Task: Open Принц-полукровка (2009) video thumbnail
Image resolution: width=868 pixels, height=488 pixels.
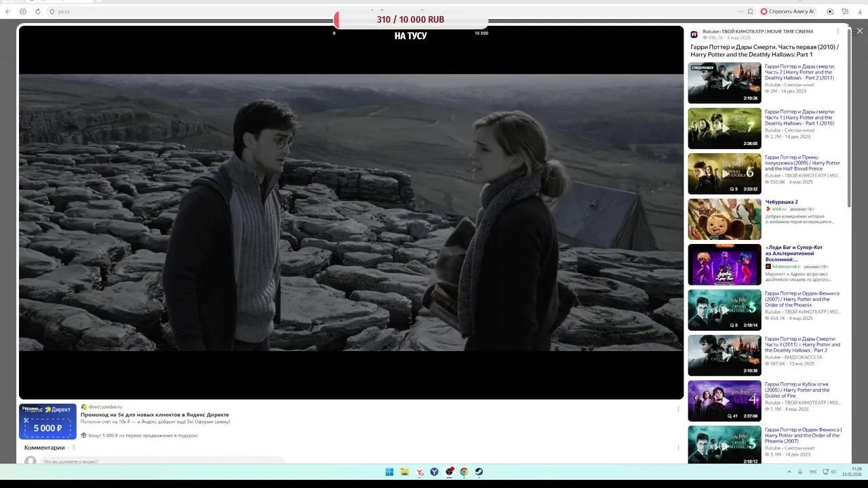Action: click(x=724, y=174)
